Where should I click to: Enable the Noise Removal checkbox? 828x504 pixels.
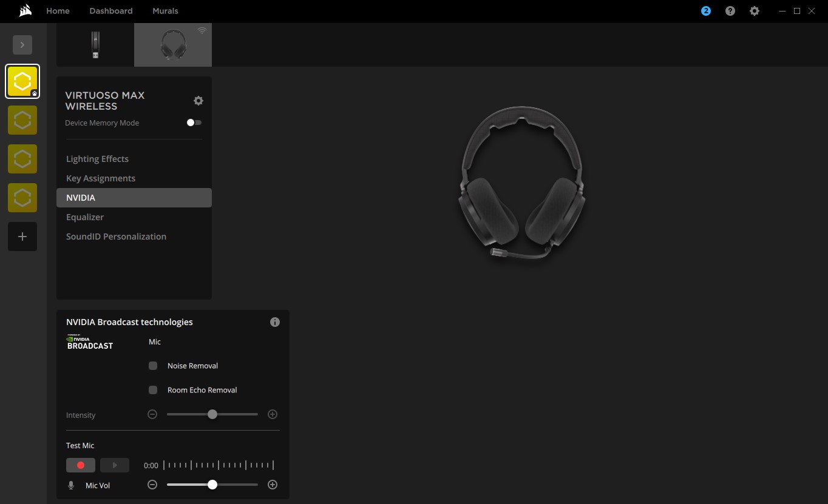(153, 366)
